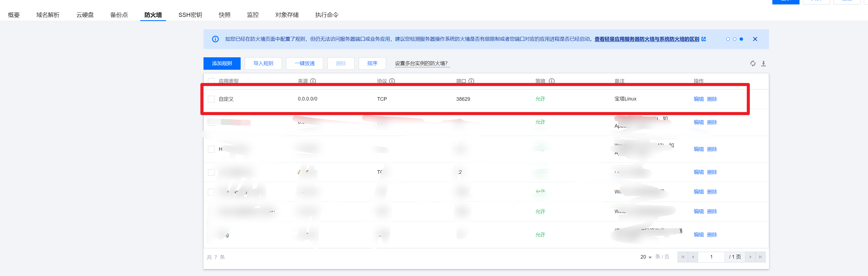The height and width of the screenshot is (276, 868).
Task: Open the SSH密钥 tab
Action: click(190, 15)
